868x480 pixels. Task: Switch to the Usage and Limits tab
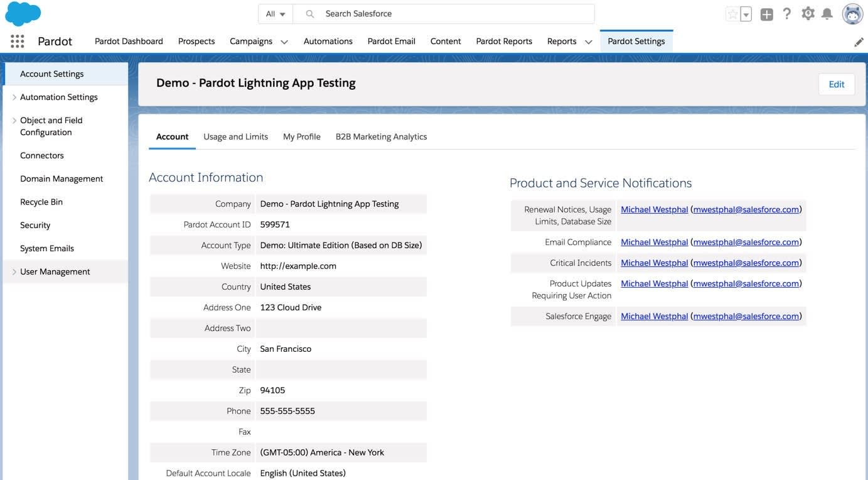(x=235, y=136)
